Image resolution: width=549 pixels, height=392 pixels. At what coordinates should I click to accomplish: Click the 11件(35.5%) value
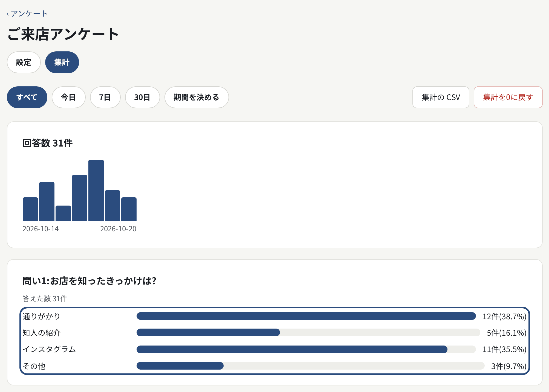click(x=504, y=349)
